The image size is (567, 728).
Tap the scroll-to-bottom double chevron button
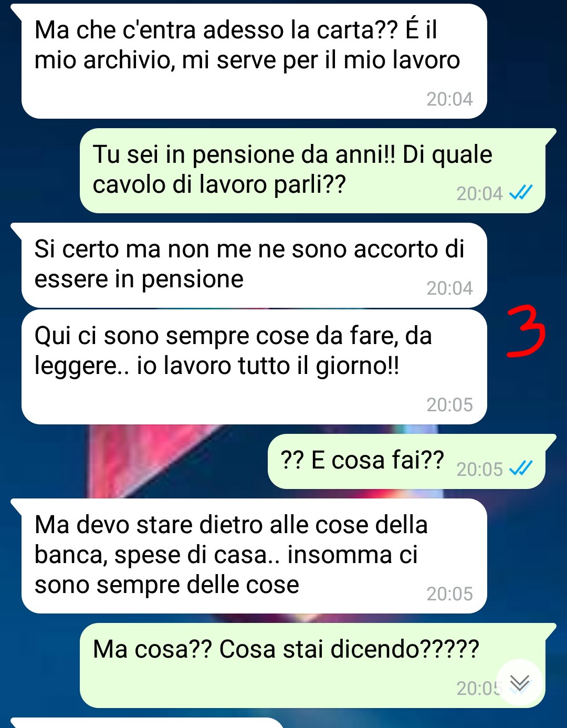[x=520, y=682]
